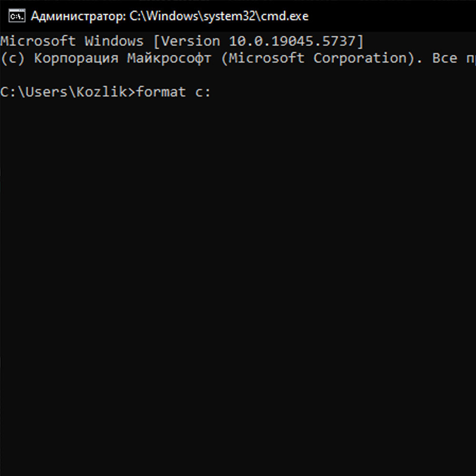Click "Windows" in the first console line

[114, 41]
